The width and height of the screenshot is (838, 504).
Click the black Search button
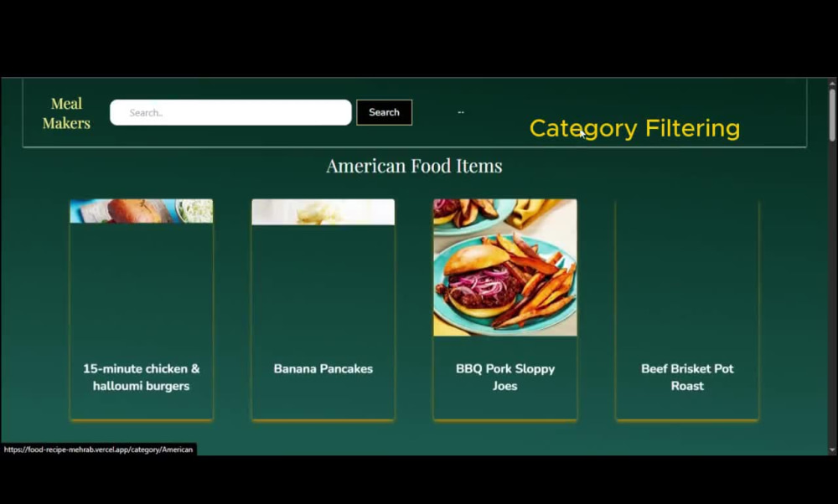click(385, 113)
